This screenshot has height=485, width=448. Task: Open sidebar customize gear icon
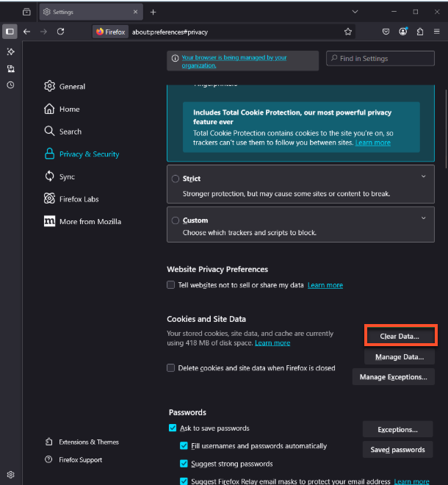click(x=10, y=475)
